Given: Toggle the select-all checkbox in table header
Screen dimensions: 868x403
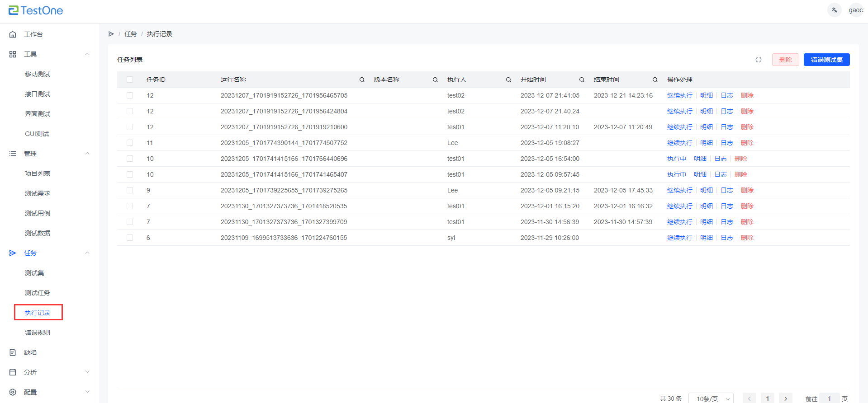Looking at the screenshot, I should click(130, 80).
